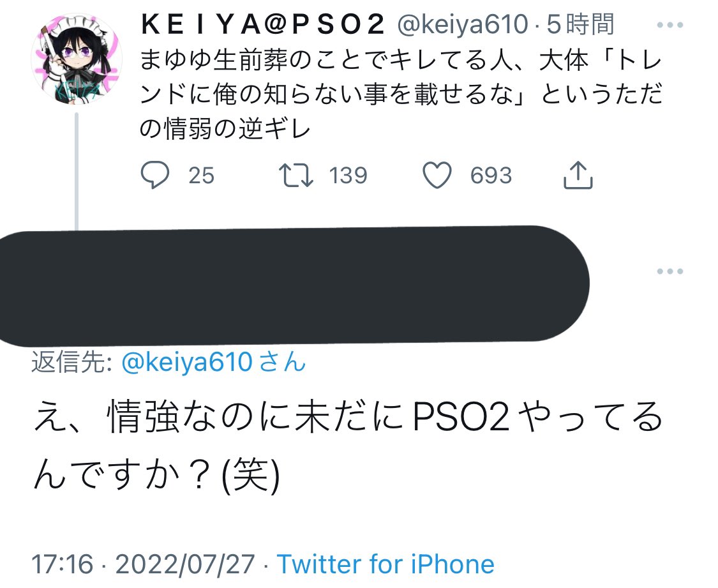Click the thread connector line below the avatar

click(77, 170)
